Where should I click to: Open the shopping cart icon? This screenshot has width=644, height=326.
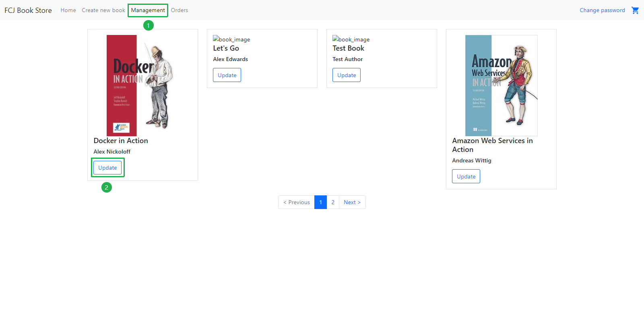point(635,10)
